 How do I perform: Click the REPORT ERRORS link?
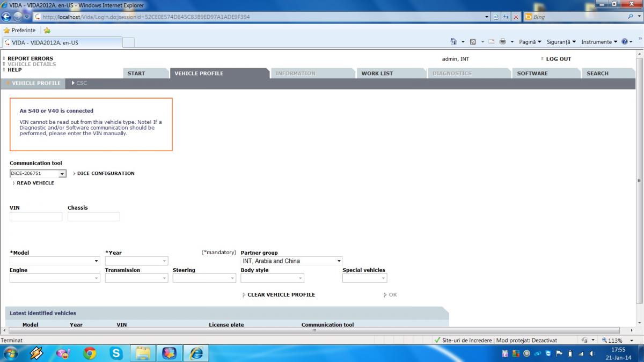(x=30, y=59)
